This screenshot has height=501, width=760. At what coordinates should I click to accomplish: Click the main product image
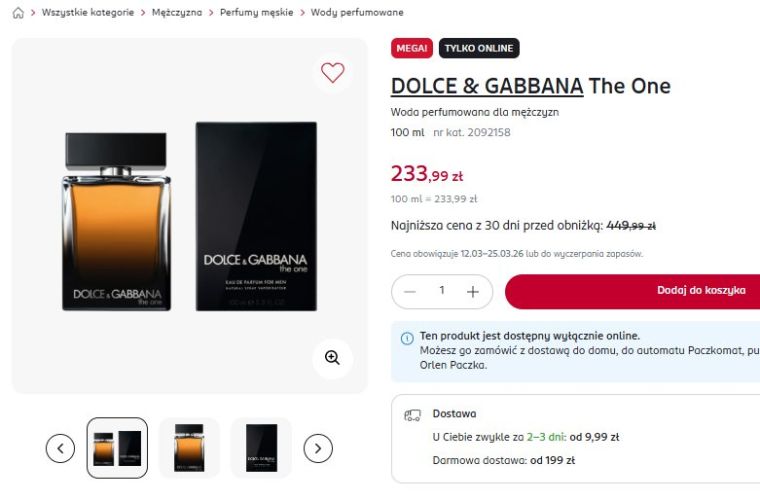(x=189, y=216)
